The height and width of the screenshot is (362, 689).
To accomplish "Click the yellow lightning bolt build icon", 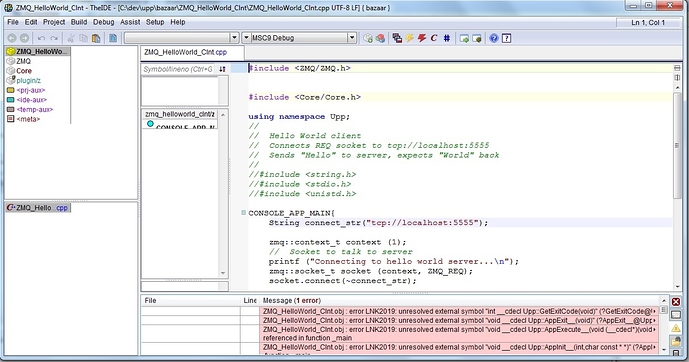I will [x=410, y=38].
